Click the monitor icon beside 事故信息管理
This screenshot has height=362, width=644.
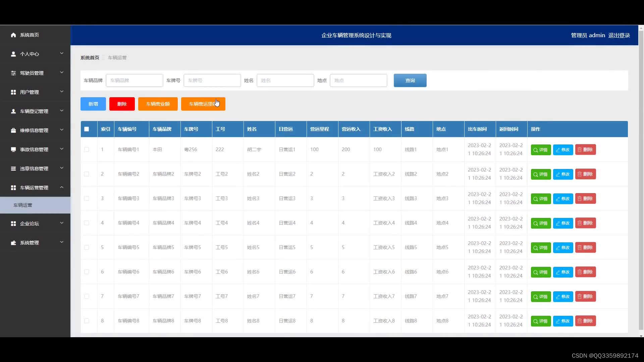(13, 149)
